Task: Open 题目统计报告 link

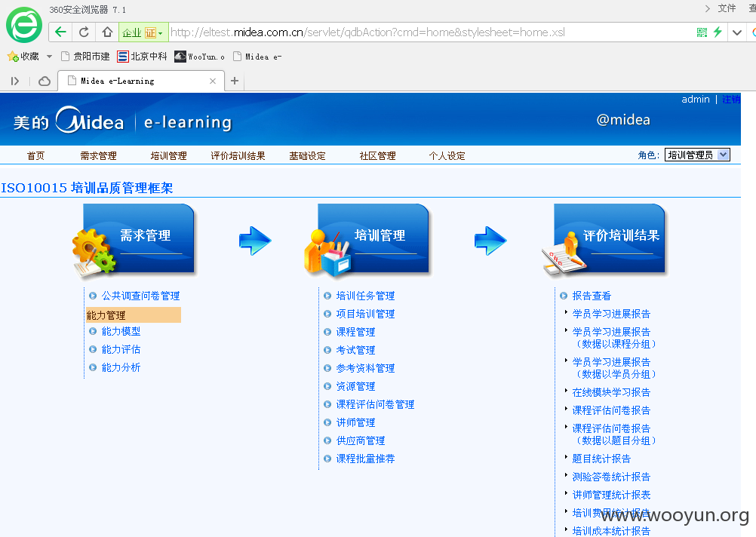Action: tap(601, 459)
